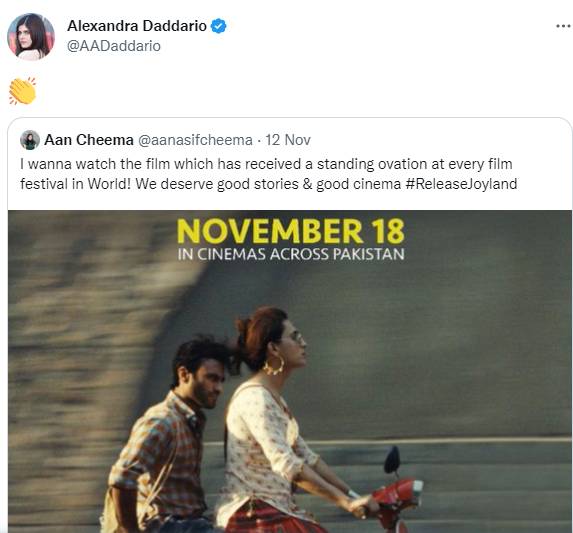Viewport: 573px width, 533px height.
Task: Click the Aan Cheema author name
Action: [88, 140]
